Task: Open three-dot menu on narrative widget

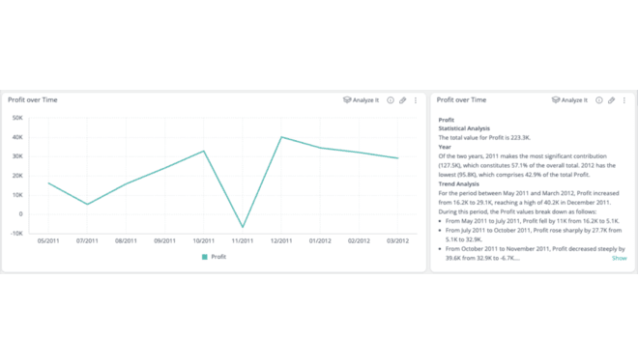Action: coord(624,100)
